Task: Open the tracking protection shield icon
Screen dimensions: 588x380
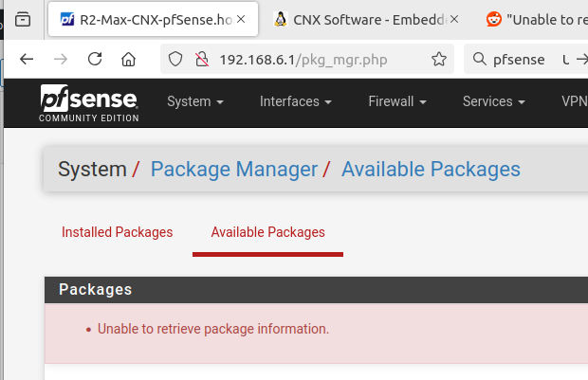Action: pos(175,59)
